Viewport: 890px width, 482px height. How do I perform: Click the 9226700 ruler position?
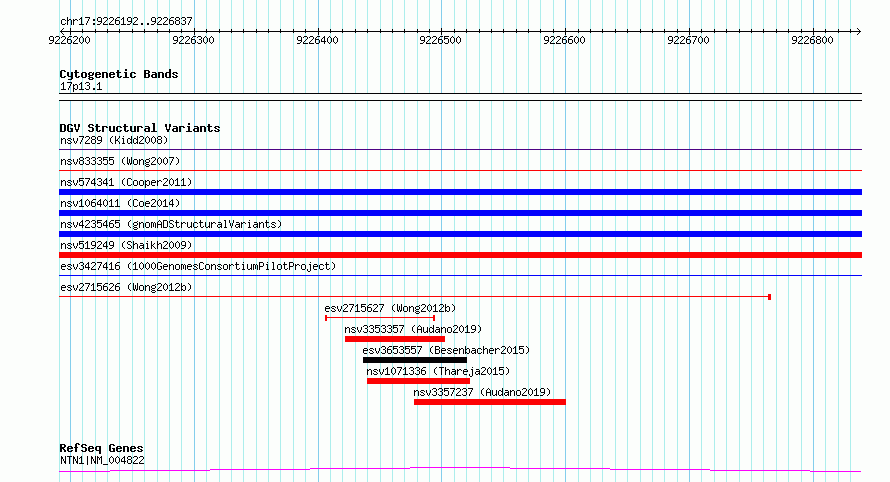[x=689, y=40]
